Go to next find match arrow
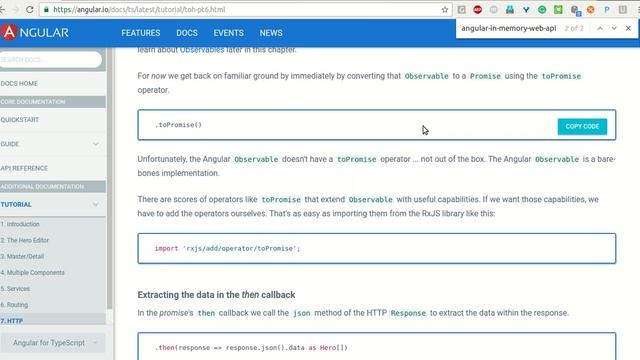The height and width of the screenshot is (360, 640). [x=614, y=28]
